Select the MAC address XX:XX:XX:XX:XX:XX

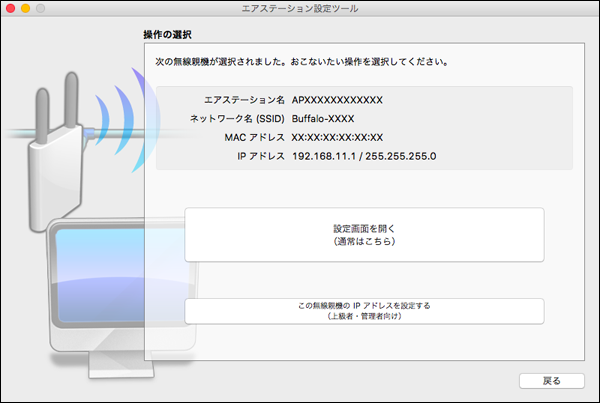coord(337,137)
